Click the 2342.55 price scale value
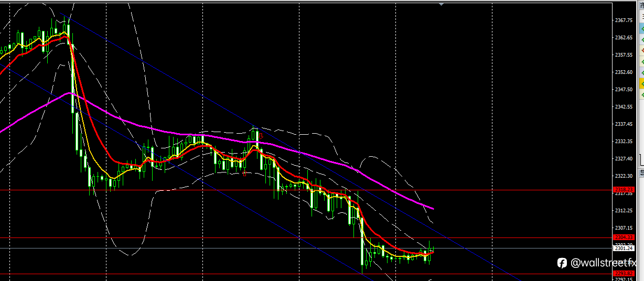The height and width of the screenshot is (281, 644). click(625, 107)
